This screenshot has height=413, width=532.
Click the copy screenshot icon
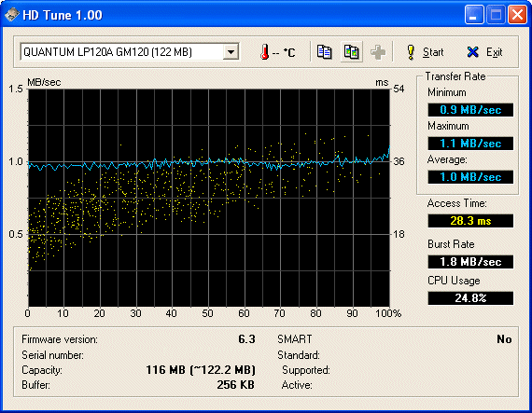pos(352,52)
